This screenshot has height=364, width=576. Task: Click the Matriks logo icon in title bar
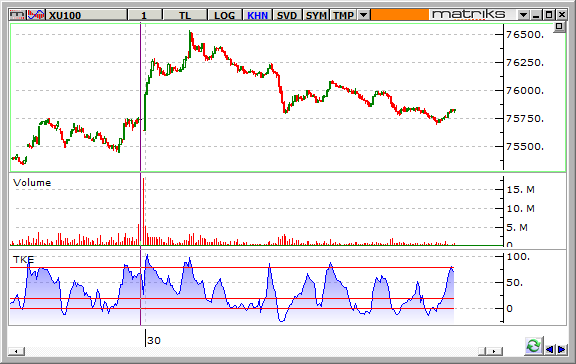click(18, 15)
